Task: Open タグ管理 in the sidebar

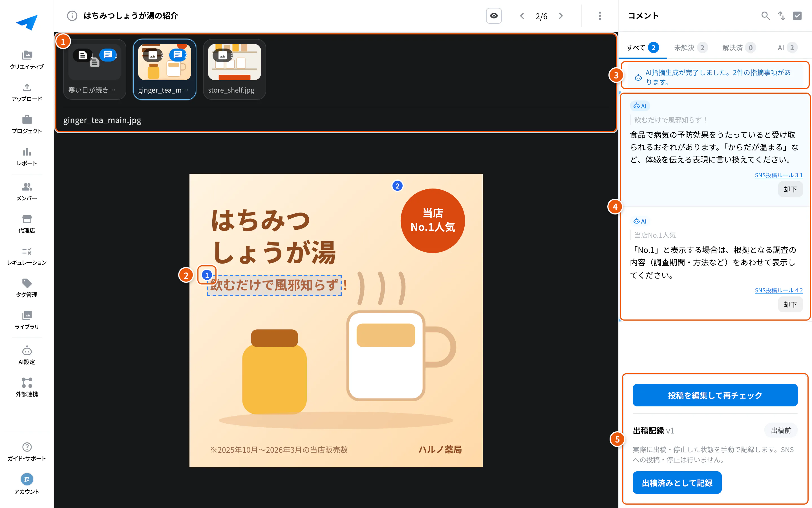Action: click(x=27, y=288)
